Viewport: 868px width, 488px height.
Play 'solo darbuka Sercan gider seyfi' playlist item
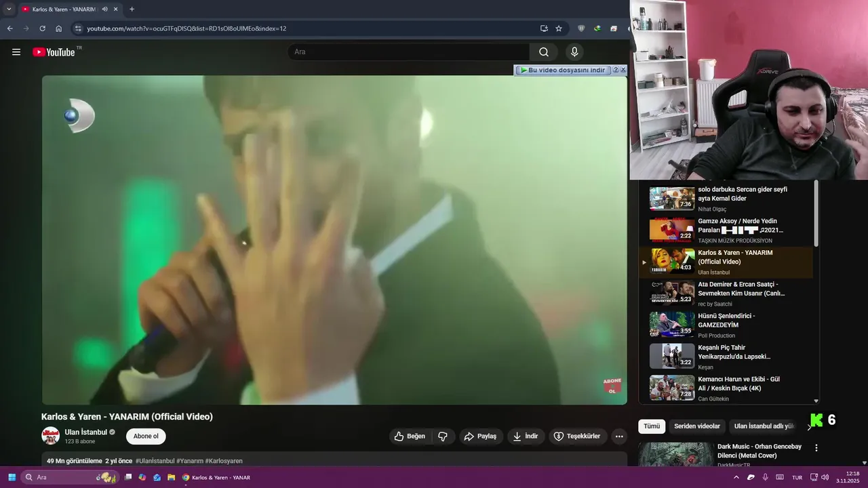pos(726,199)
